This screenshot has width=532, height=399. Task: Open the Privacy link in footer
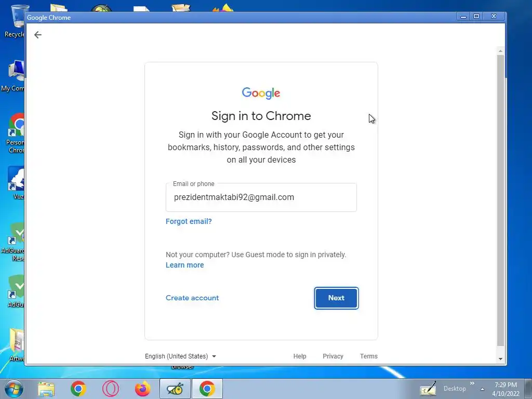[333, 356]
